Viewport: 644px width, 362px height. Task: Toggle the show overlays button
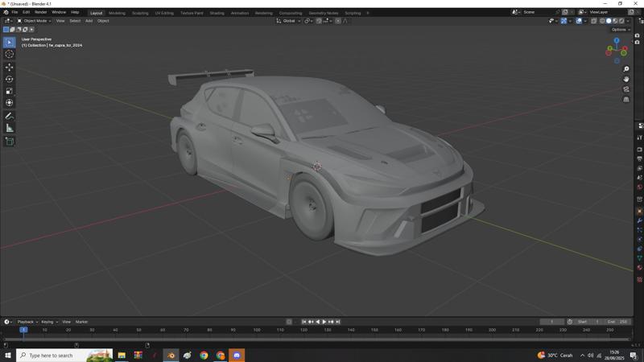click(x=579, y=21)
